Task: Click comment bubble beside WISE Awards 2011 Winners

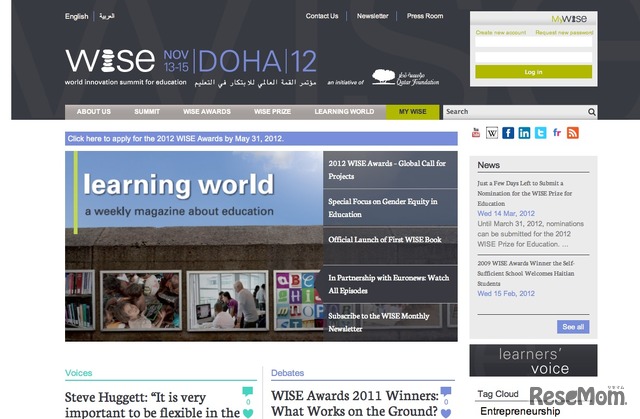Action: pos(446,391)
